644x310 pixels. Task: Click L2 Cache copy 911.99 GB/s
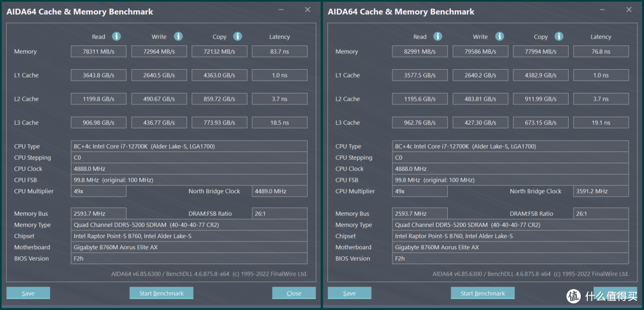[540, 99]
